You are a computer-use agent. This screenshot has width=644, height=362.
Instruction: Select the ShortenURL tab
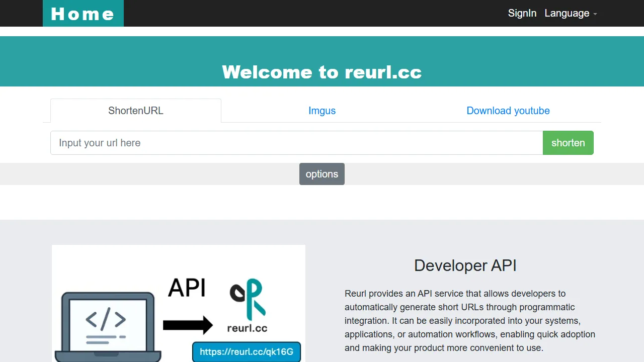[x=135, y=111]
